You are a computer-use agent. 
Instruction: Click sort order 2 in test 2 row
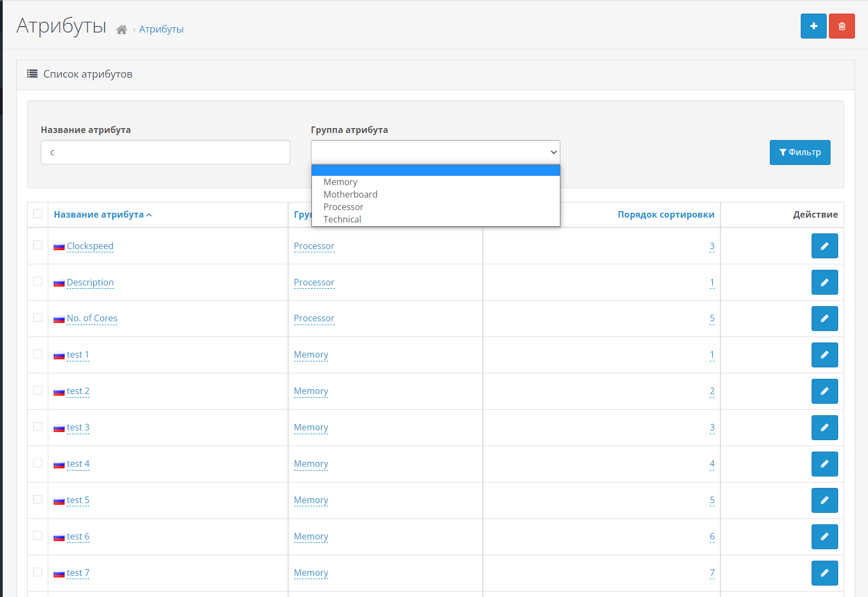[x=712, y=391]
